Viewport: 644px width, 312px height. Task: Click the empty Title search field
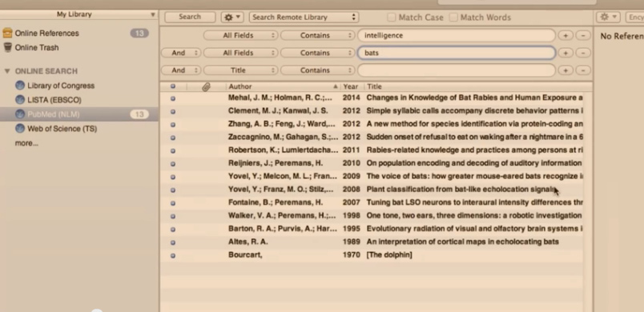(457, 70)
